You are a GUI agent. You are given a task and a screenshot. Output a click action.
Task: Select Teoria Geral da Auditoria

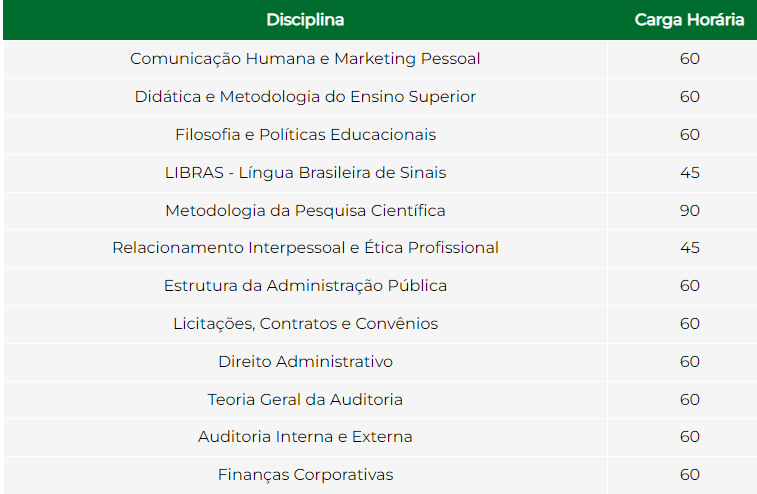[x=305, y=399]
